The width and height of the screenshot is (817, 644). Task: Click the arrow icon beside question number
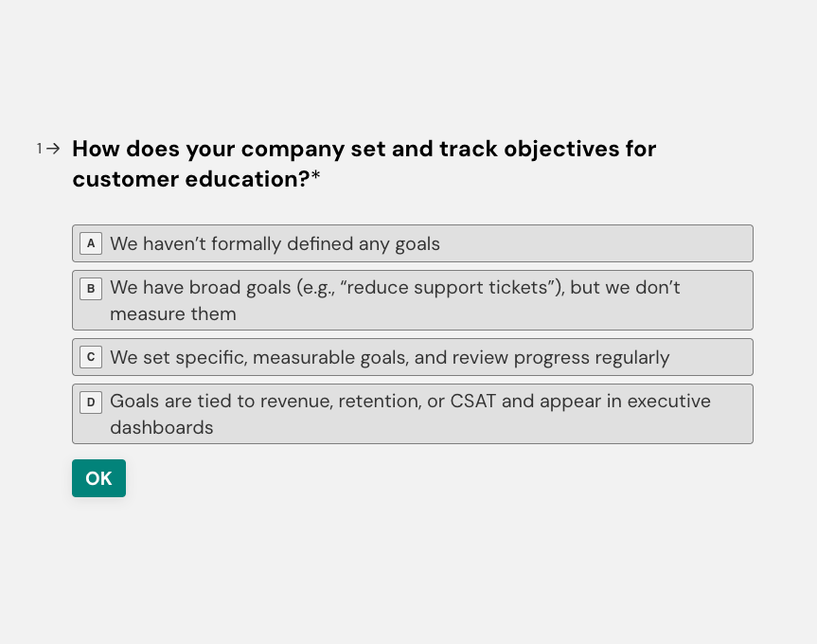pos(54,149)
